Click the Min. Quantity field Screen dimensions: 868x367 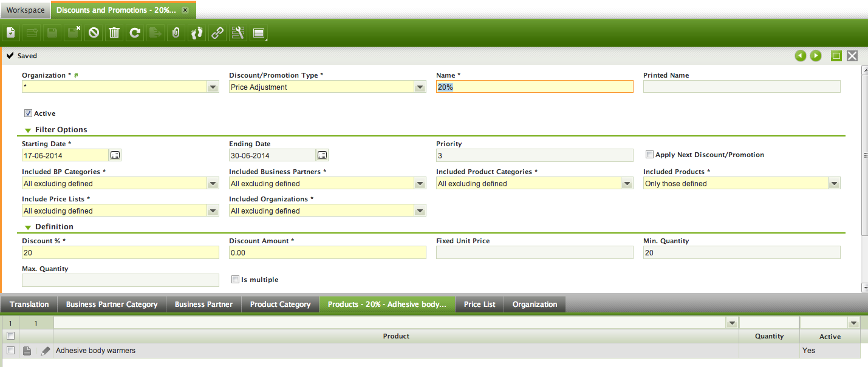click(742, 252)
